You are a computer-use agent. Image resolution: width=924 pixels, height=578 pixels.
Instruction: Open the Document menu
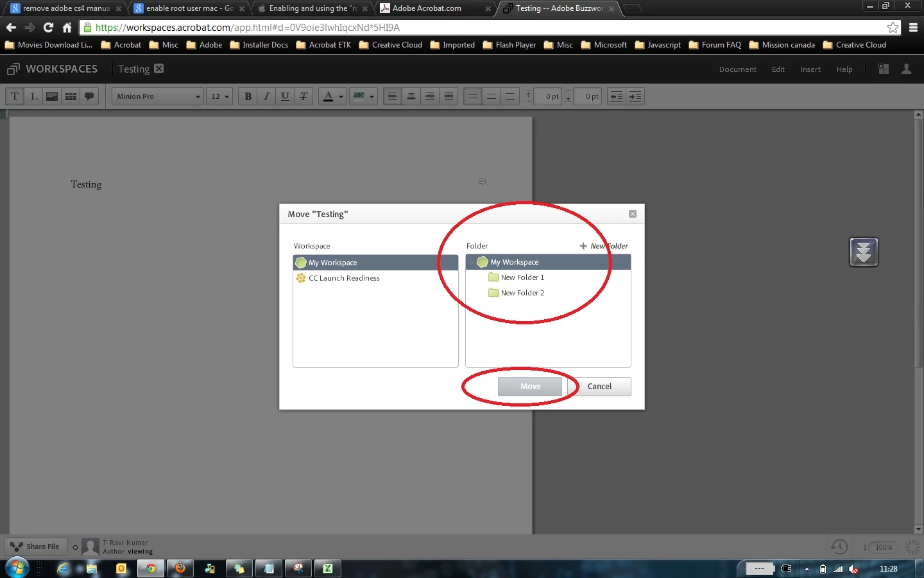point(737,69)
